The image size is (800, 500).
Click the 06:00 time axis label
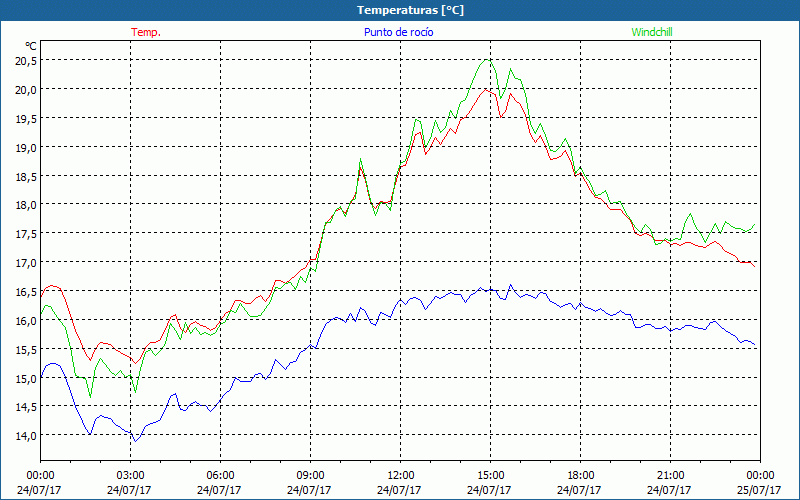[x=220, y=475]
